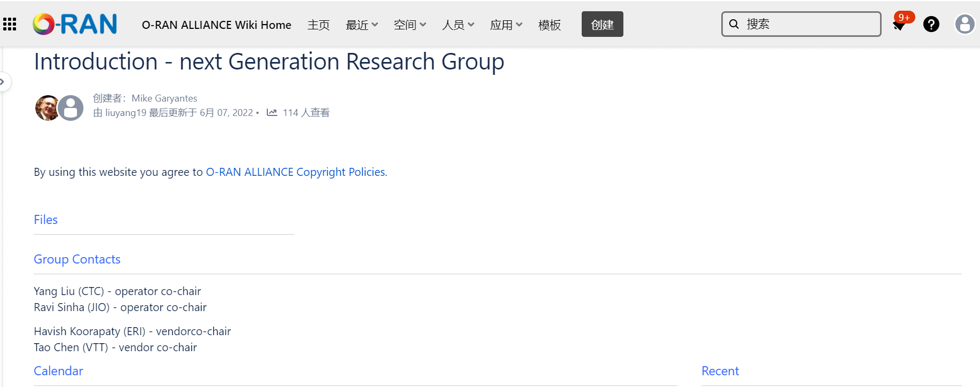Go to O-RAN ALLIANCE Wiki Home
Image resolution: width=980 pixels, height=387 pixels.
tap(217, 25)
